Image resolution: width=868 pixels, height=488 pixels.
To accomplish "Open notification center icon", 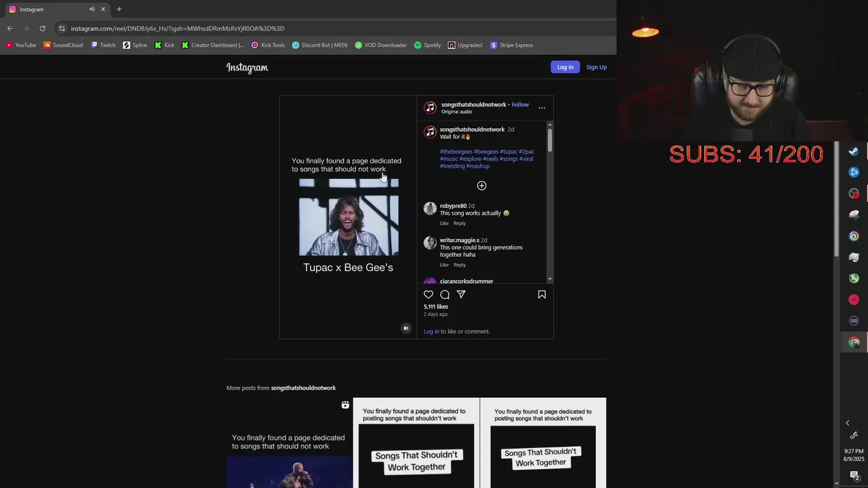I will [x=854, y=475].
